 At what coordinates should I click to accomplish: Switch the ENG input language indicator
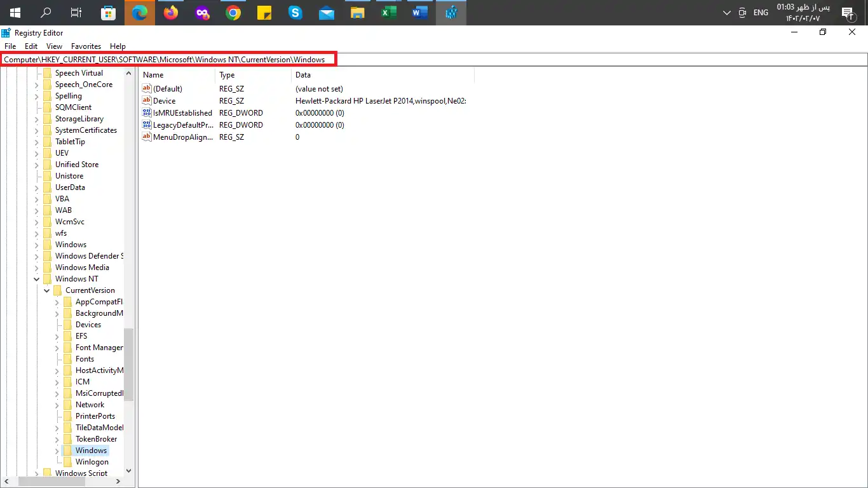coord(761,13)
